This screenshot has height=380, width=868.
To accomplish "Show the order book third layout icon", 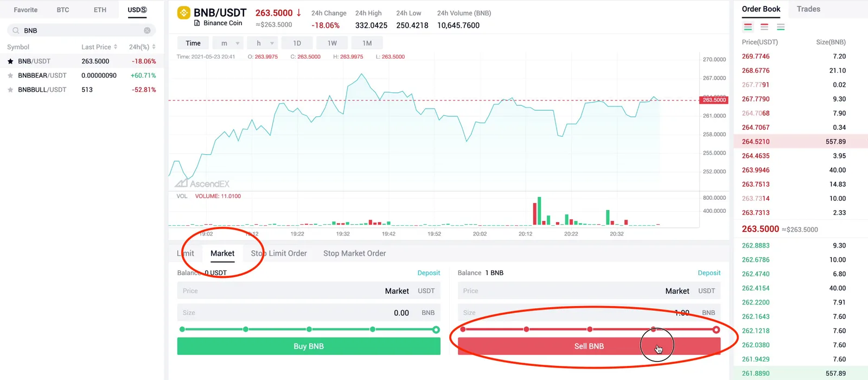I will [x=781, y=27].
